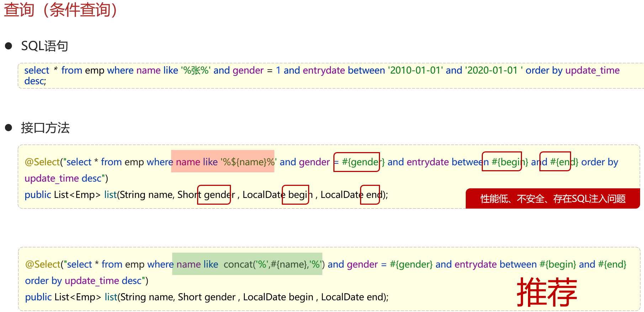Click the bullet dot before 接口方法
Viewport: 644px width, 312px height.
(9, 128)
